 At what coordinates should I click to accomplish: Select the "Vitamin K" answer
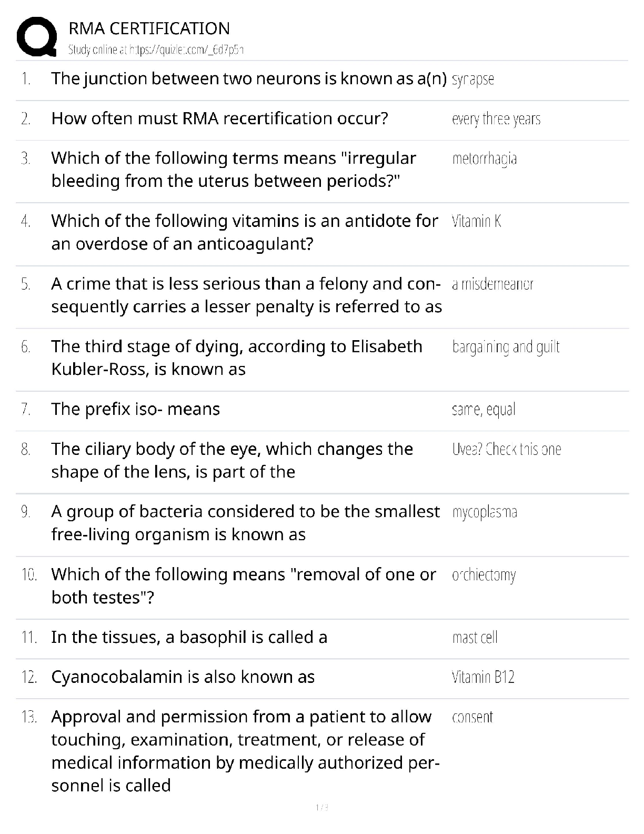pyautogui.click(x=476, y=221)
